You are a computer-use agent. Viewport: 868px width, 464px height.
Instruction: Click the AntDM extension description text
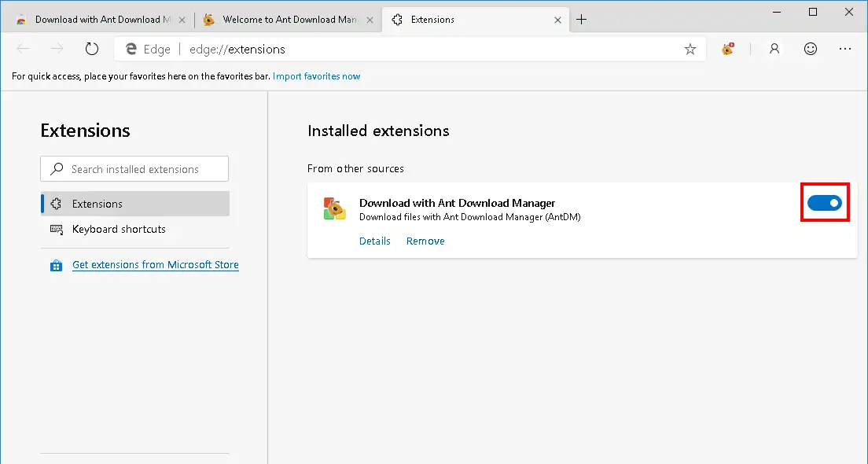tap(470, 217)
